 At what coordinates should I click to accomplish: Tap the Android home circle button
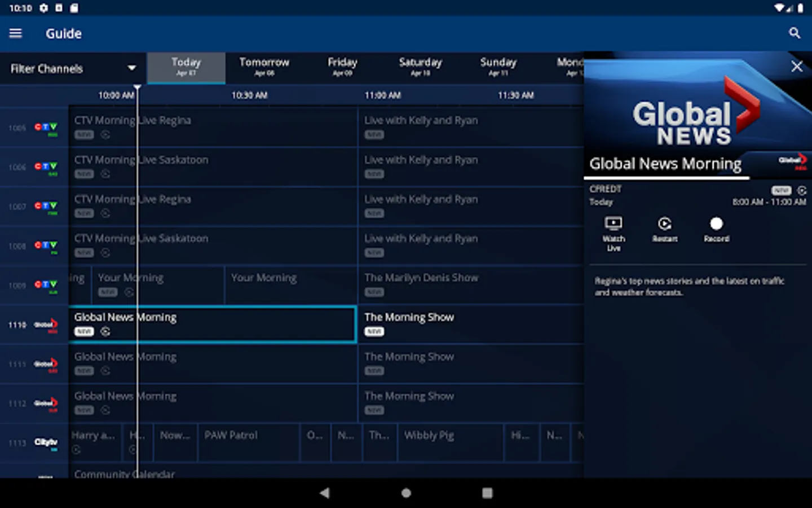pos(406,493)
